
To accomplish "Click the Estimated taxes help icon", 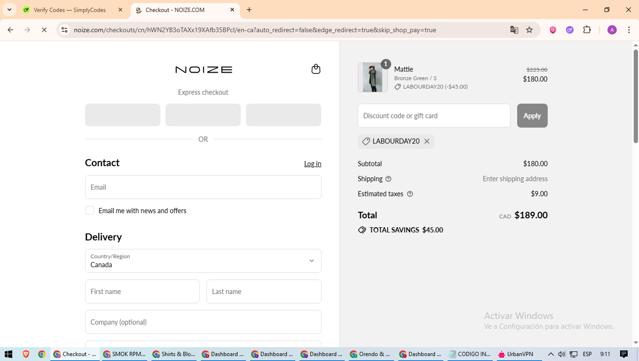I will (x=410, y=194).
